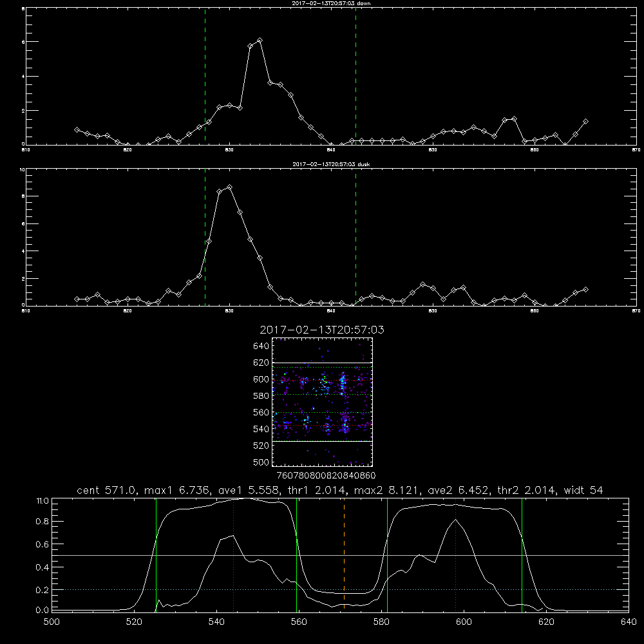This screenshot has height=644, width=644.
Task: Click x-axis label 520 on bottom plot
Action: 134,622
